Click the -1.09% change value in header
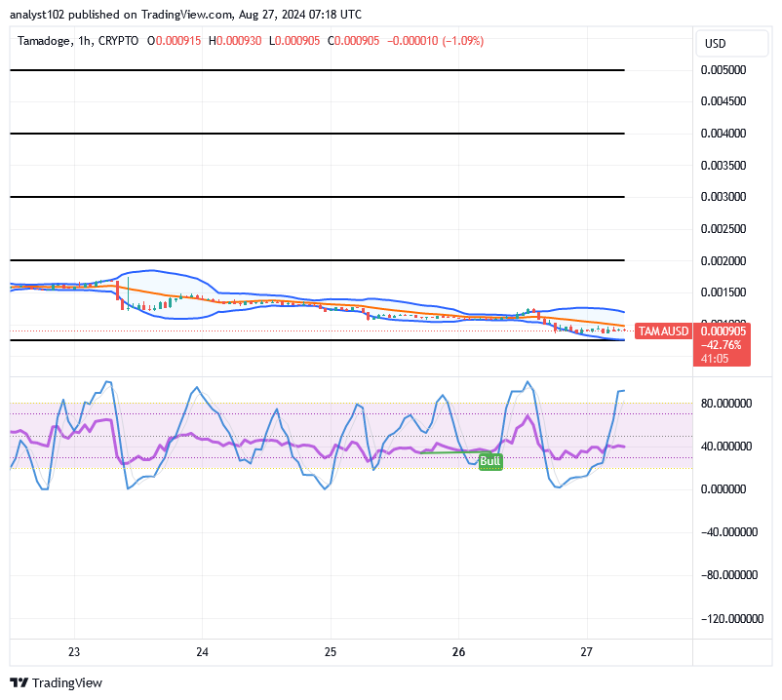 click(x=463, y=41)
